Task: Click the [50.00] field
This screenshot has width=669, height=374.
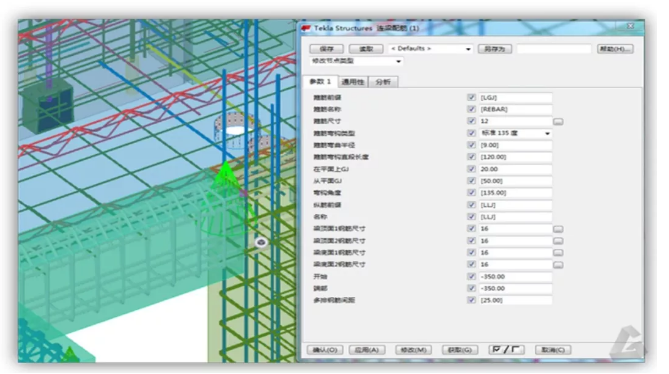Action: click(x=515, y=181)
